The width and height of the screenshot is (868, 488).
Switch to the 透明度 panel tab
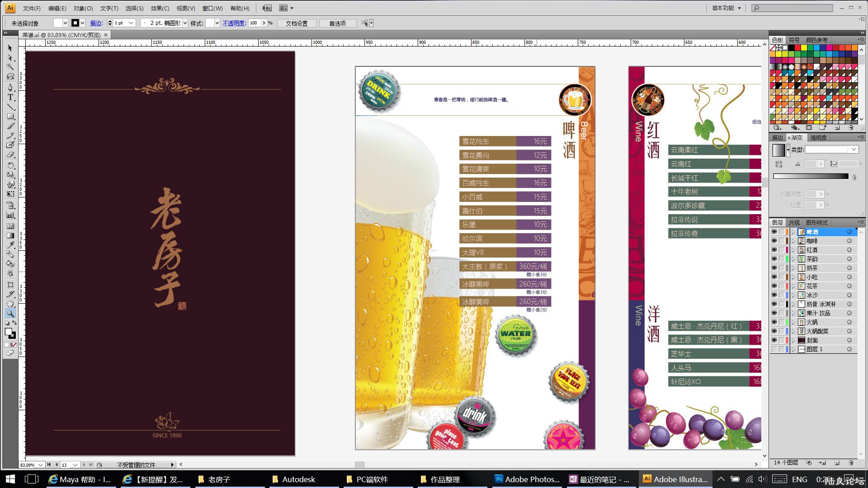[818, 137]
